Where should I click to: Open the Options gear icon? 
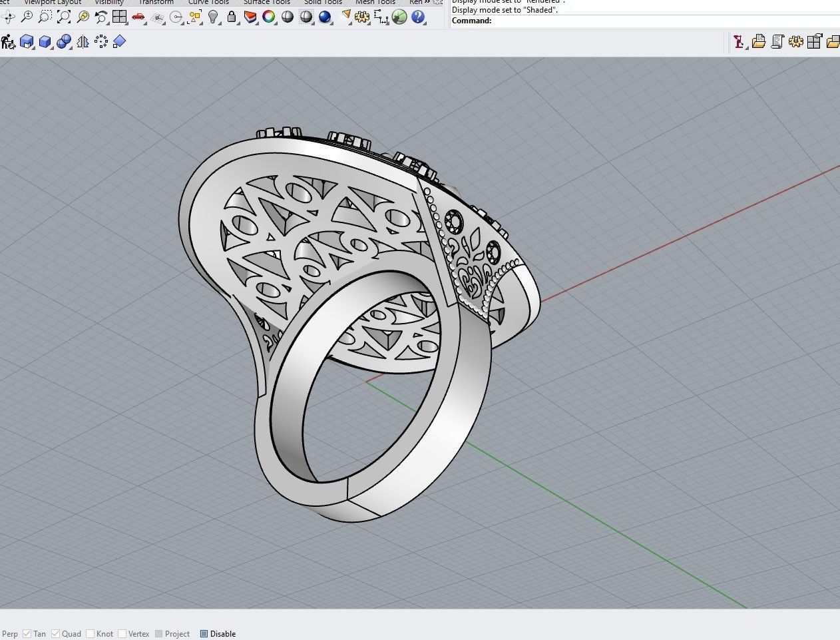tap(363, 17)
